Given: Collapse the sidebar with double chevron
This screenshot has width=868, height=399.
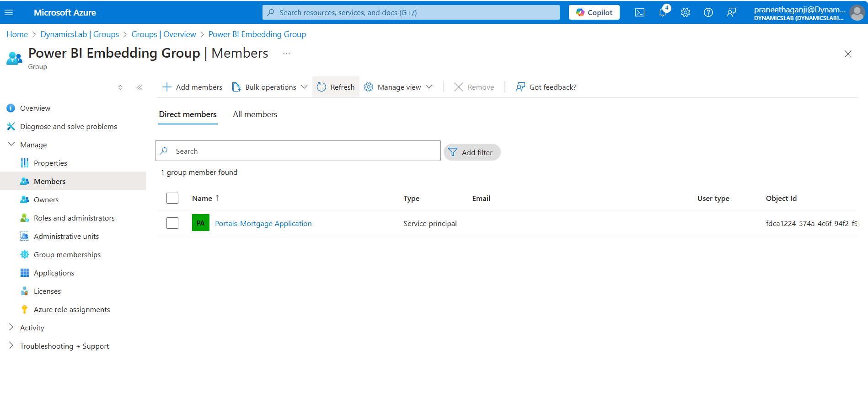Looking at the screenshot, I should point(139,87).
